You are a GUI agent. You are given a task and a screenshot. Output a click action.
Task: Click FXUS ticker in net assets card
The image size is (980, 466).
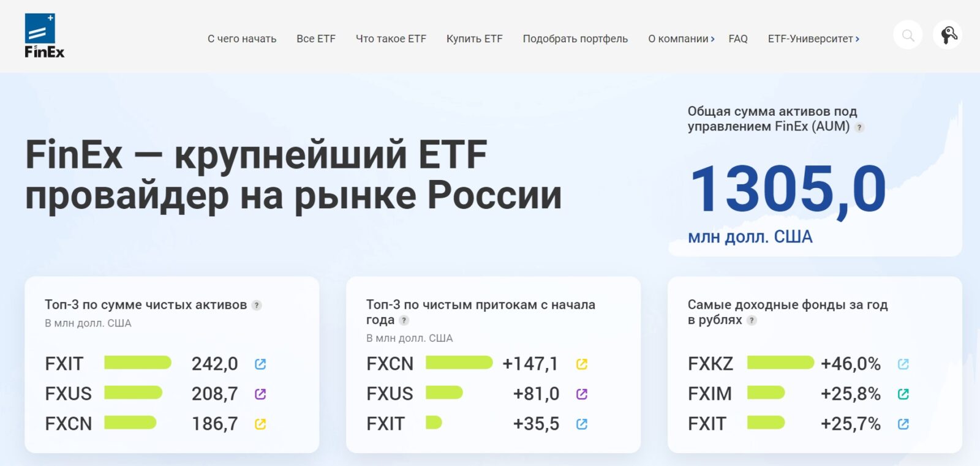tap(68, 394)
